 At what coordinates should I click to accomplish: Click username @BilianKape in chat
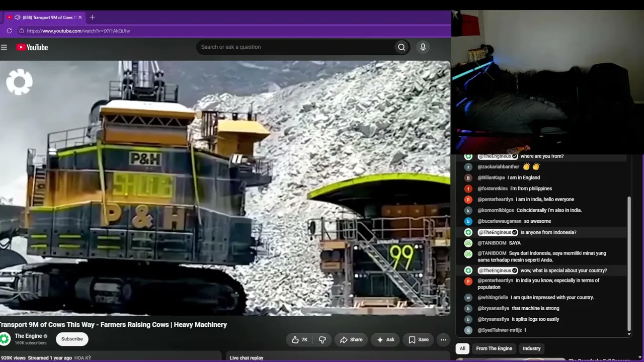pyautogui.click(x=491, y=178)
